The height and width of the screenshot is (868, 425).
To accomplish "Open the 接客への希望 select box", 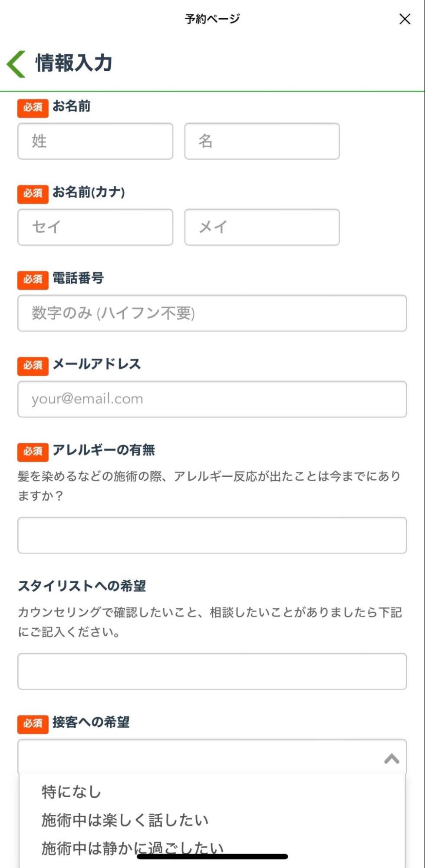I will pos(200,757).
